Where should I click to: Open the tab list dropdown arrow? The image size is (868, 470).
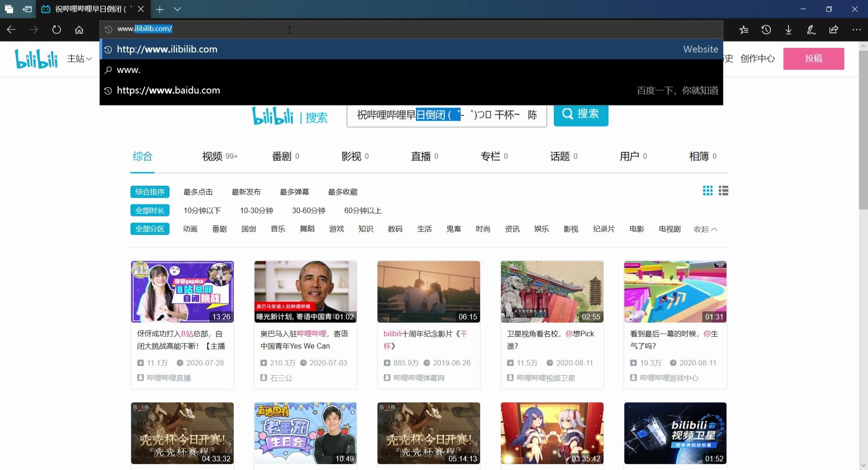177,9
